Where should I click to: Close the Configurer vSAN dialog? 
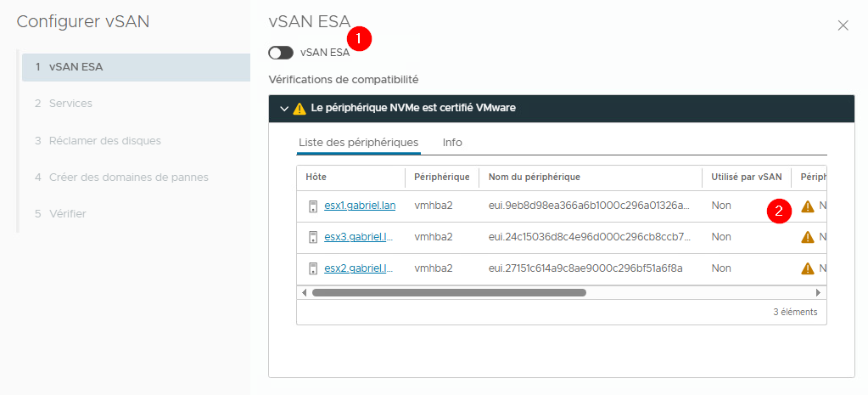[843, 25]
